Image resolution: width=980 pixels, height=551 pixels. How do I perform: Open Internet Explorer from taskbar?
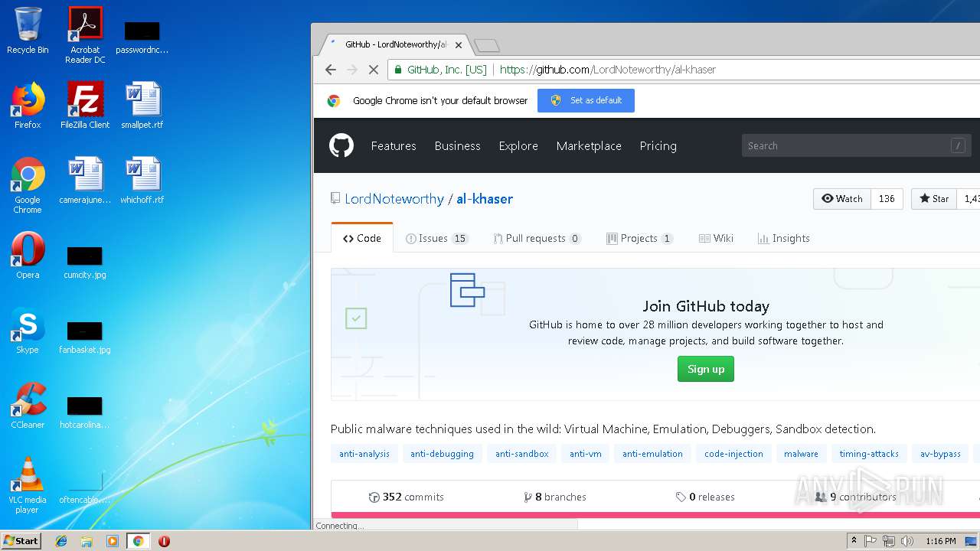coord(61,541)
